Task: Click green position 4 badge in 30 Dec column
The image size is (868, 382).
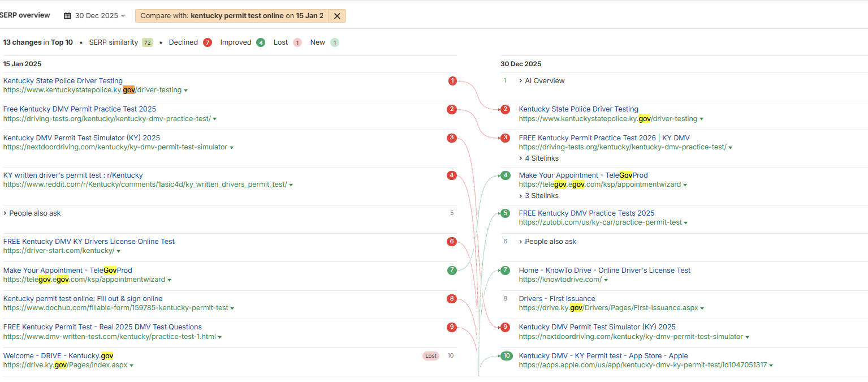Action: tap(506, 175)
